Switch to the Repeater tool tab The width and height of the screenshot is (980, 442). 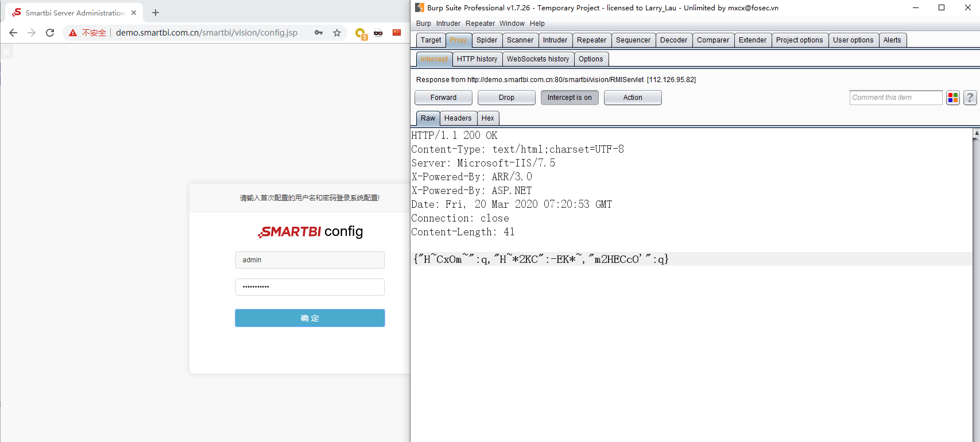pos(591,40)
